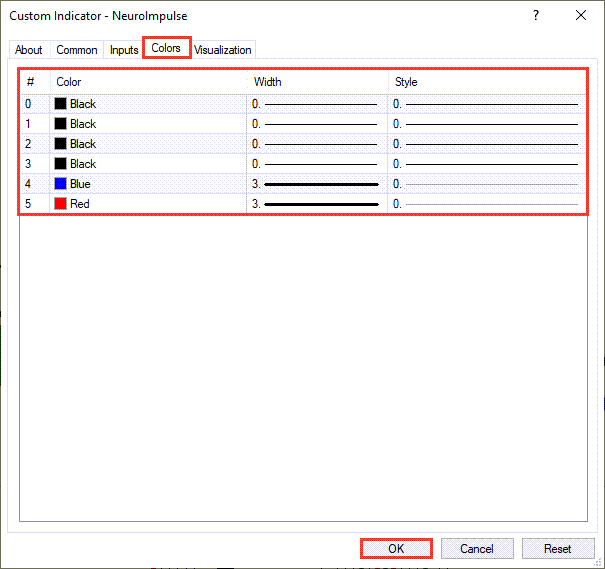Open the line style dropdown for row 0

[x=486, y=104]
